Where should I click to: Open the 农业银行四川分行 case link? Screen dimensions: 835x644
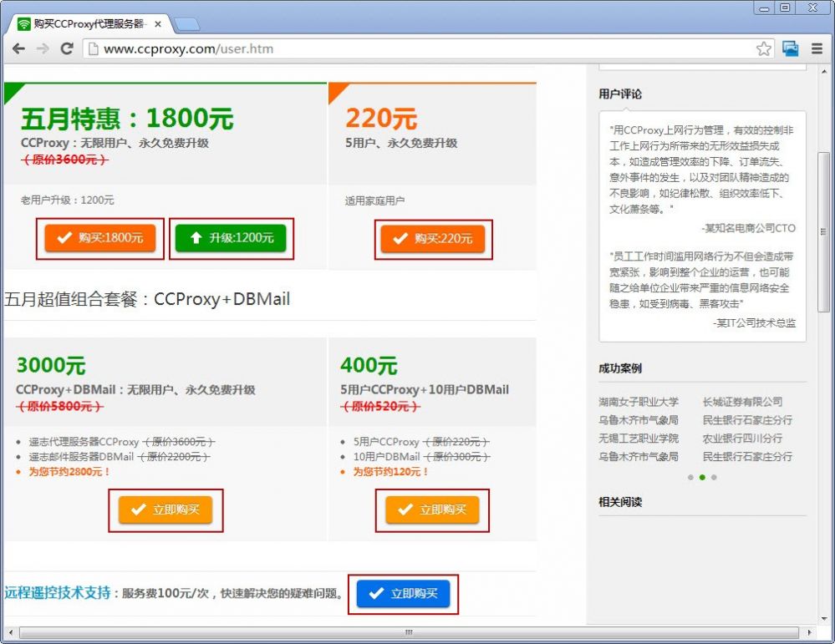point(742,439)
